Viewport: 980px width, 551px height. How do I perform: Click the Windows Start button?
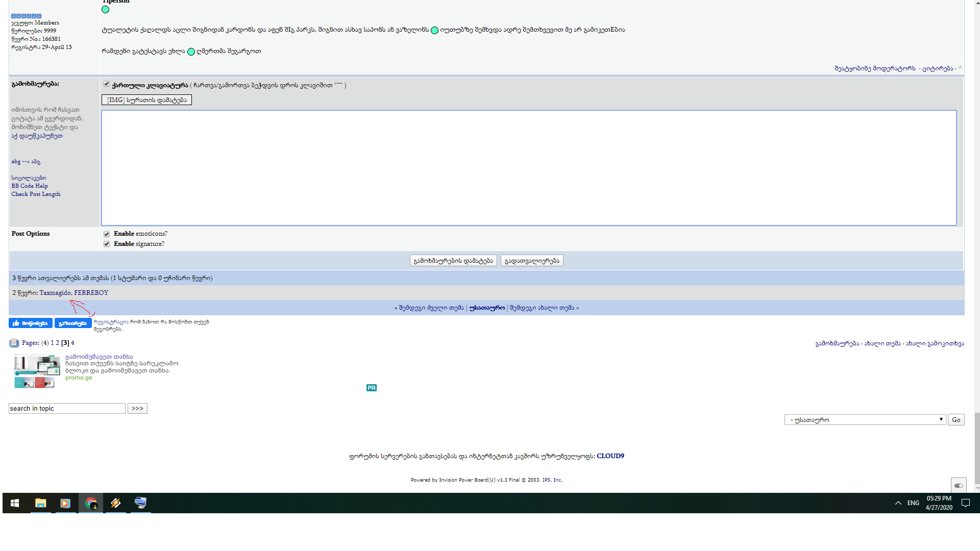click(15, 504)
